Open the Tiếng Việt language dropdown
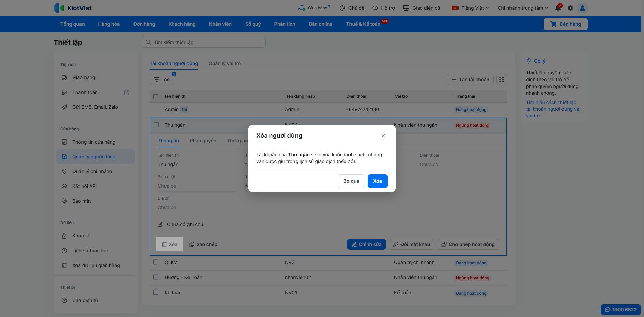Screen dimensions: 644x317 click(x=470, y=8)
